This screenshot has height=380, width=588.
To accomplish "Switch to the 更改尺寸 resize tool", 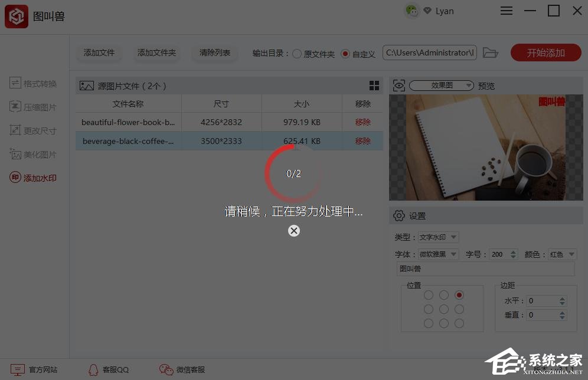I will tap(33, 130).
